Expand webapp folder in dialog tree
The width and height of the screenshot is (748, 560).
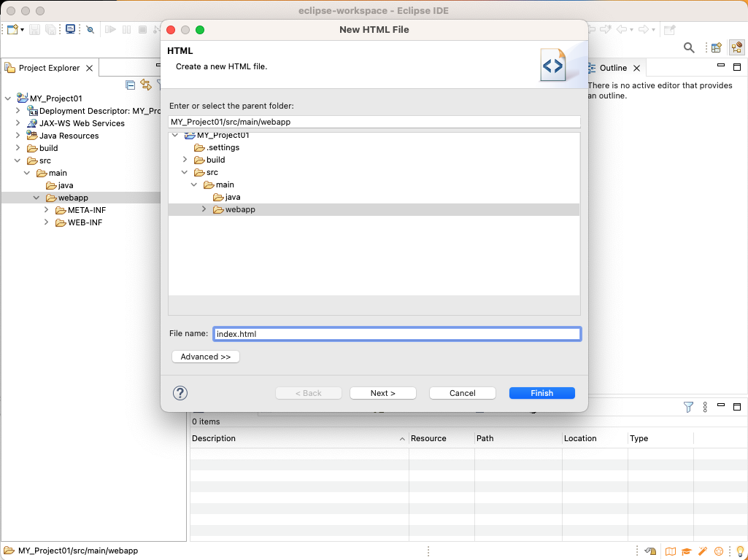(204, 209)
